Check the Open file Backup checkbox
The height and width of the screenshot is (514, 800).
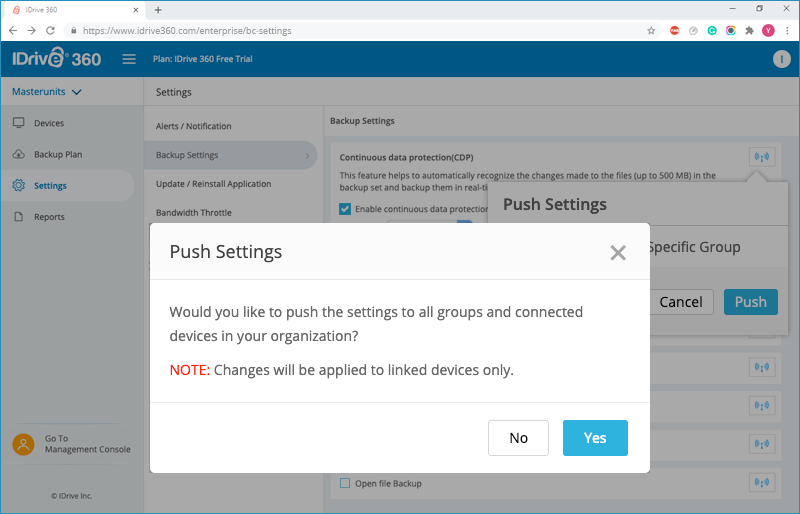click(x=345, y=483)
